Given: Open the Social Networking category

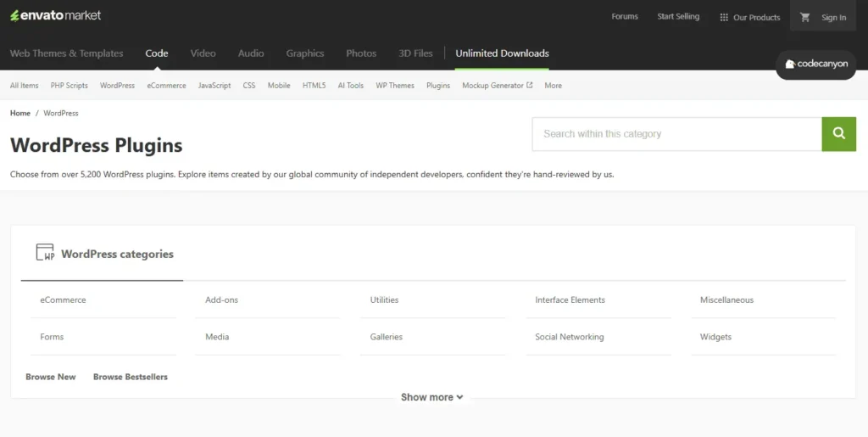Looking at the screenshot, I should pos(570,337).
